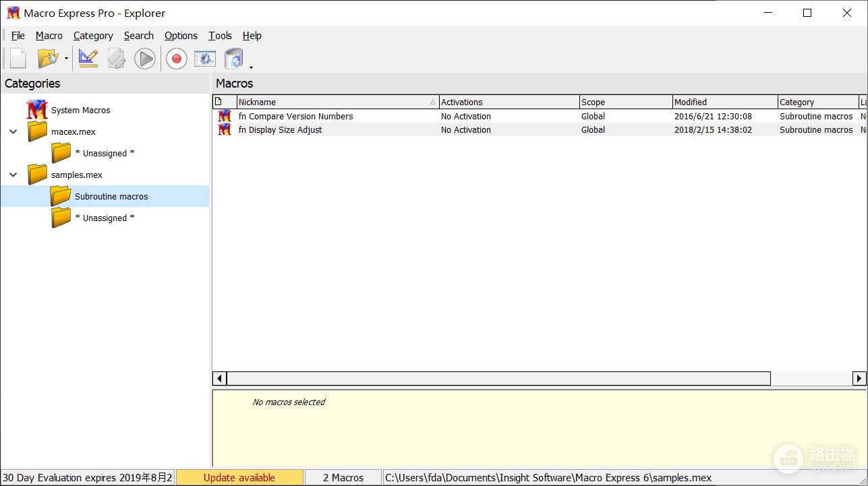Click the 2016/6/21 12:30:08 modified date cell
Image resolution: width=868 pixels, height=486 pixels.
(x=713, y=116)
